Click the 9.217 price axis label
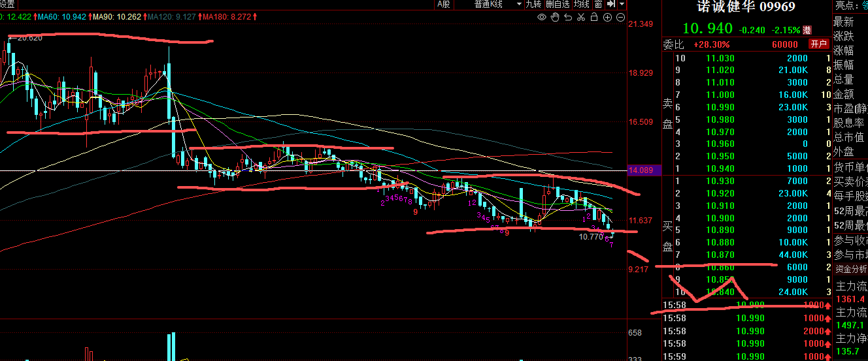Screen dimensions: 868x361 point(639,269)
